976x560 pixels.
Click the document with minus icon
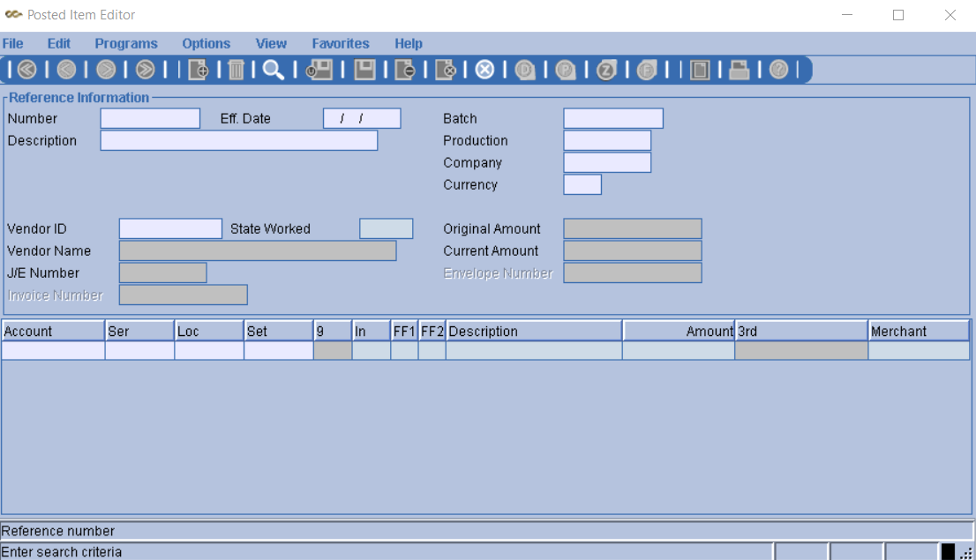pyautogui.click(x=405, y=70)
